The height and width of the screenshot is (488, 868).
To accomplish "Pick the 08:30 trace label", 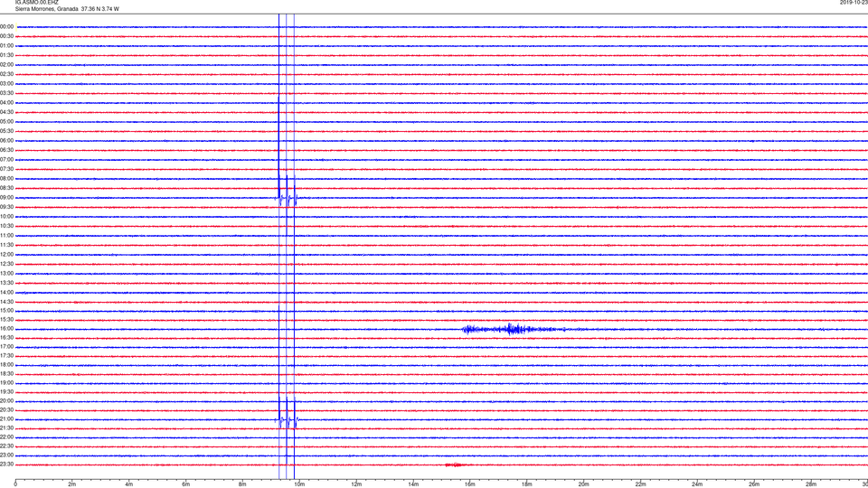I will point(6,188).
